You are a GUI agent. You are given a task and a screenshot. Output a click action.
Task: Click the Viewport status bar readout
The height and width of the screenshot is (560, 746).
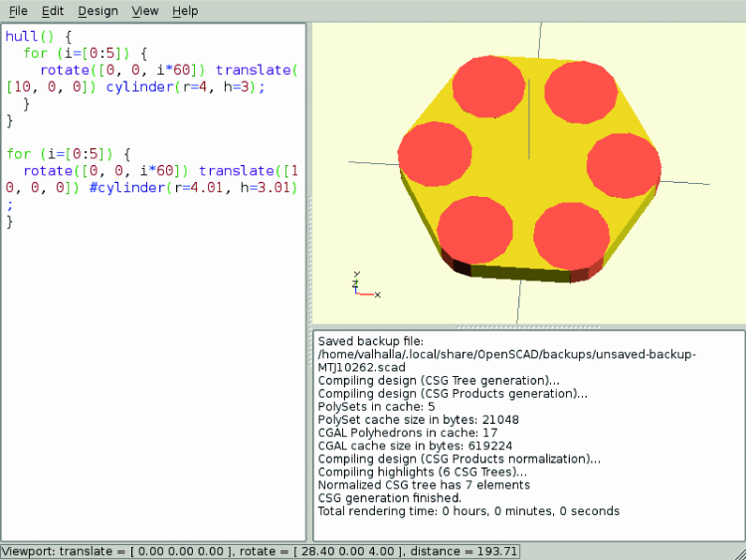[x=260, y=551]
